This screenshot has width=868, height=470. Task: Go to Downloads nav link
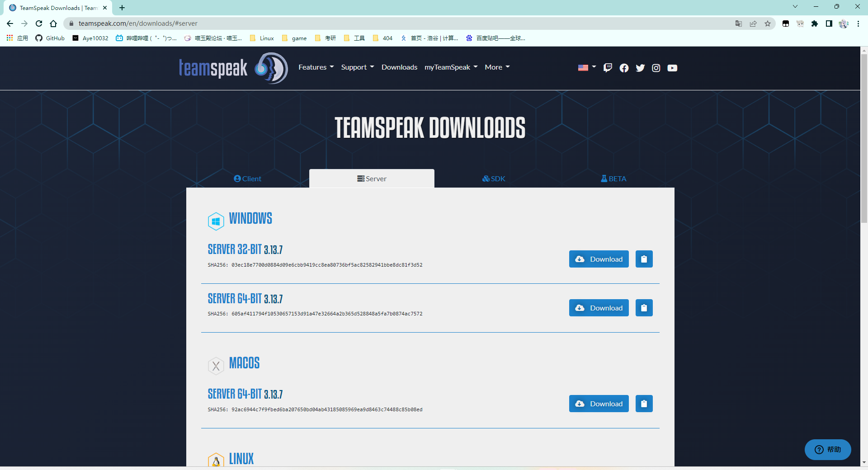tap(399, 67)
